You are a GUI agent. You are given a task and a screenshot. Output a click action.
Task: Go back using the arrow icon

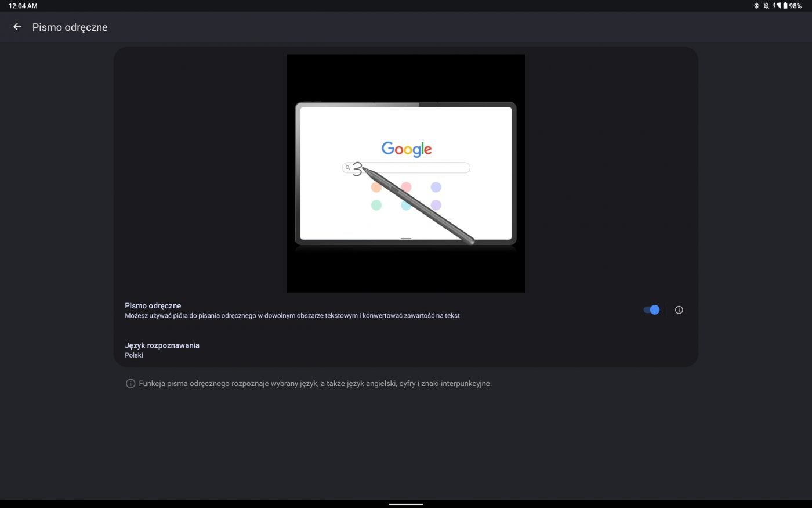tap(17, 27)
